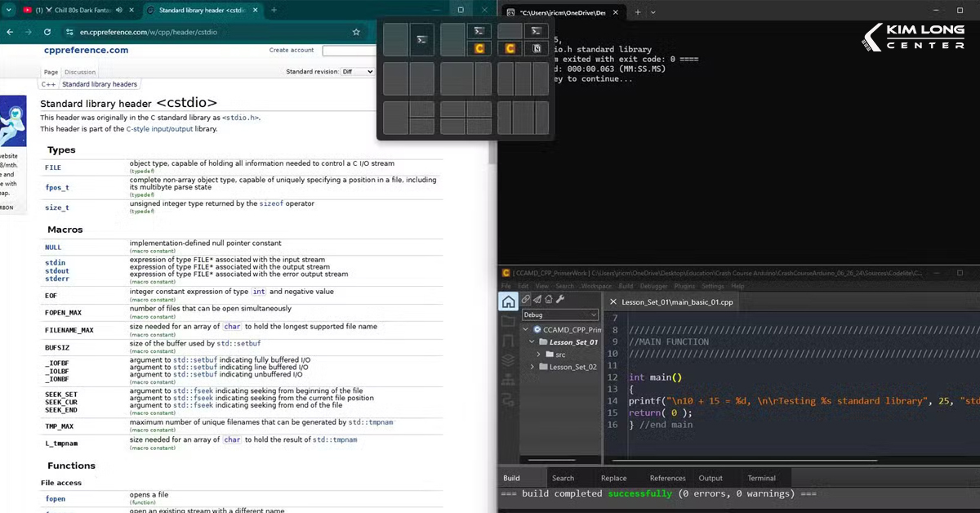Expand the Lesson_Set_02 folder
The width and height of the screenshot is (980, 513).
click(x=534, y=368)
